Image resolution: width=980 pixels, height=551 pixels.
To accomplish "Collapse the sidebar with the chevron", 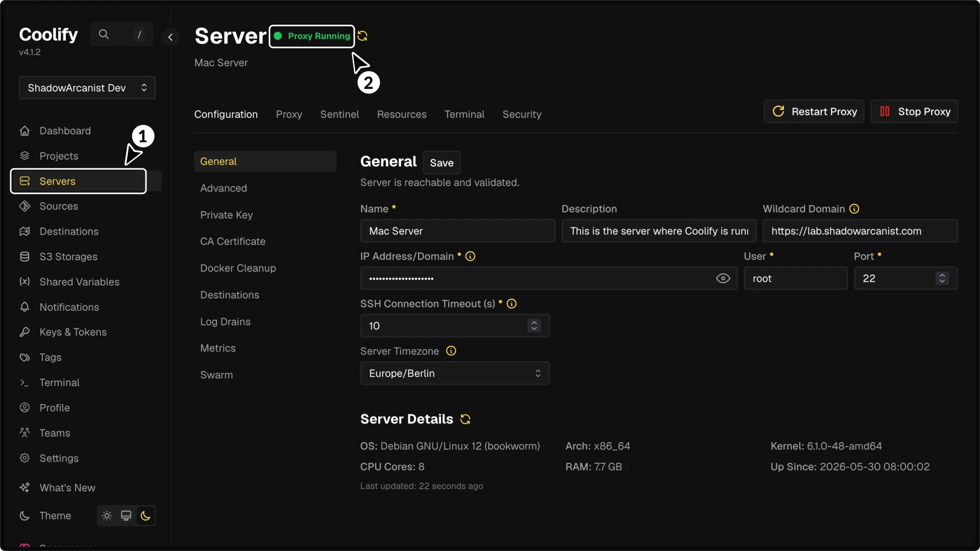I will coord(170,37).
